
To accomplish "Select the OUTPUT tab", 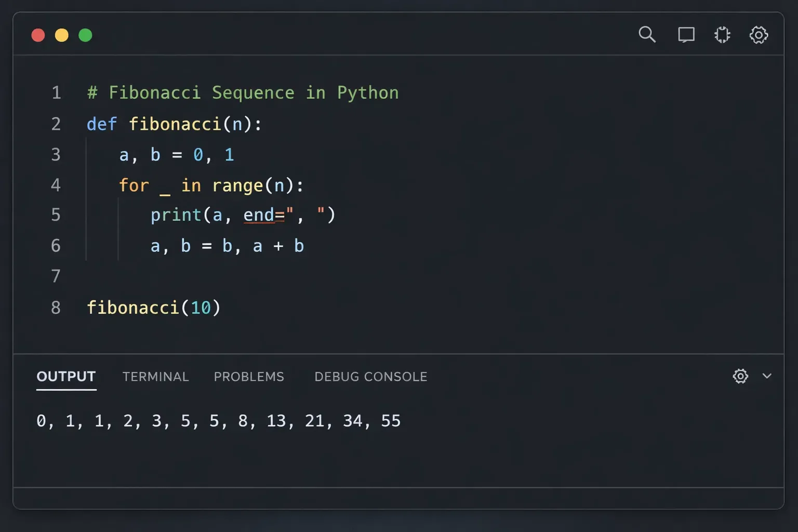I will click(x=66, y=377).
